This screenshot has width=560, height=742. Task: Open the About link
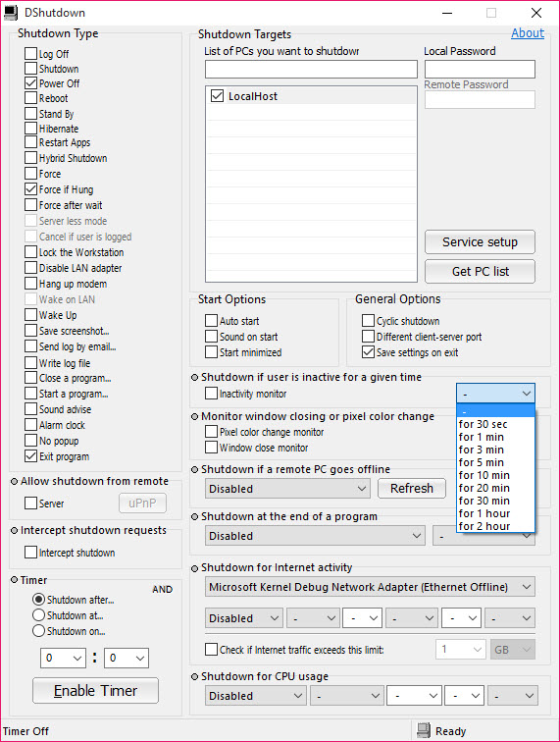[x=528, y=33]
